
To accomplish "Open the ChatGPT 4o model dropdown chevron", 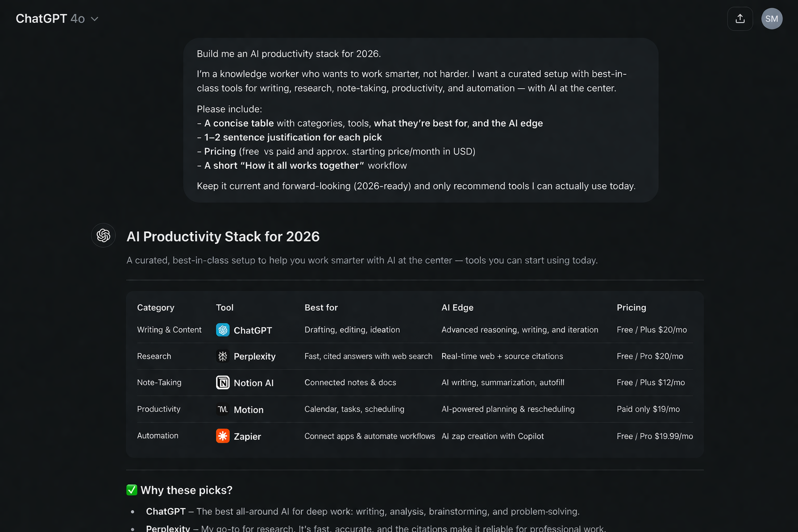I will point(95,19).
